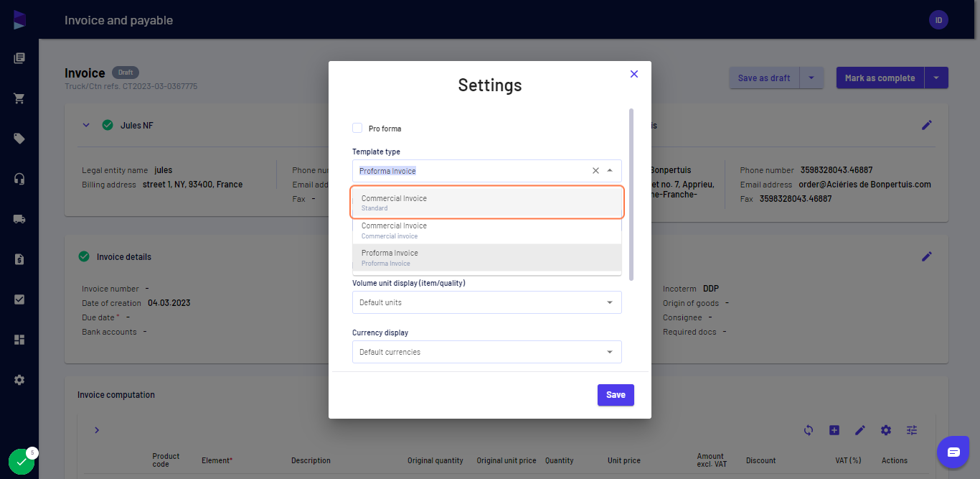Click the Product code column header
The height and width of the screenshot is (479, 980).
[166, 460]
